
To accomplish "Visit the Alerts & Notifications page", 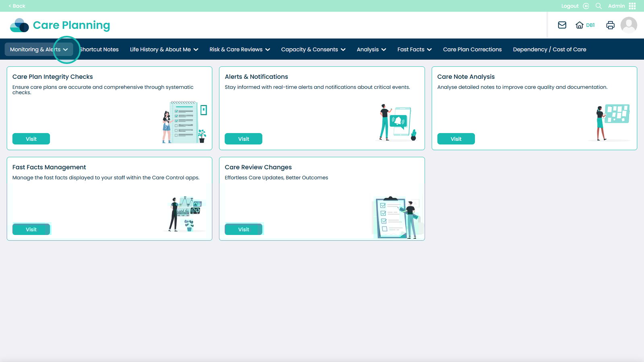I will tap(244, 139).
